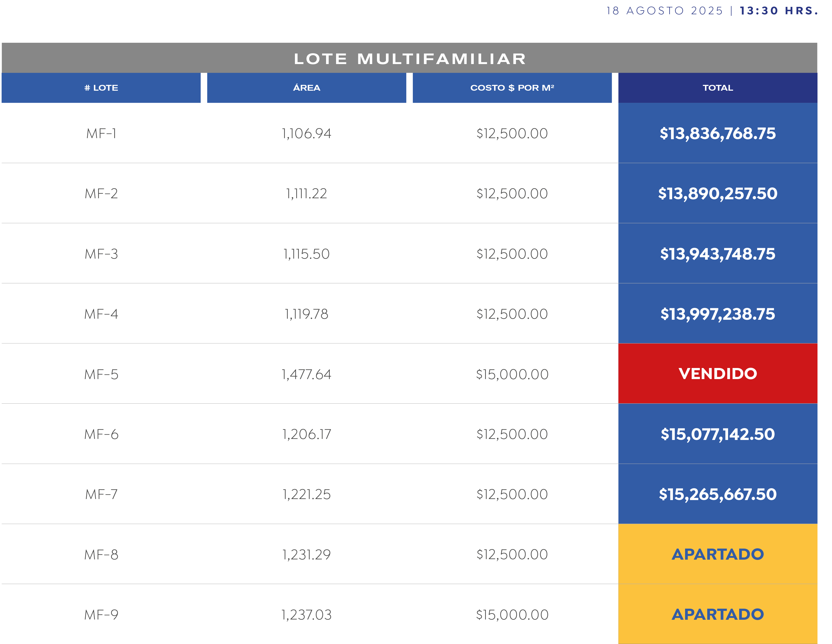Click the $12,500.00 cost in MF-1 row
Viewport: 832px width, 644px height.
pyautogui.click(x=512, y=134)
